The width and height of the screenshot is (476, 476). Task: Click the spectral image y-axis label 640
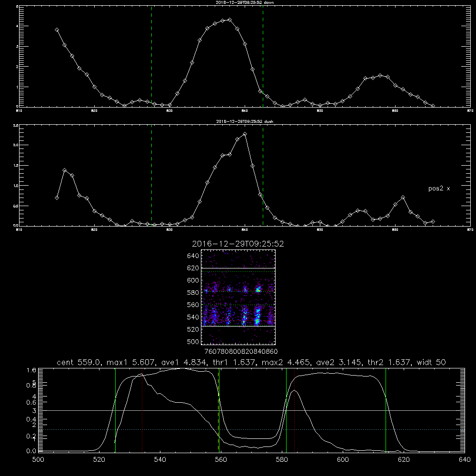193,256
